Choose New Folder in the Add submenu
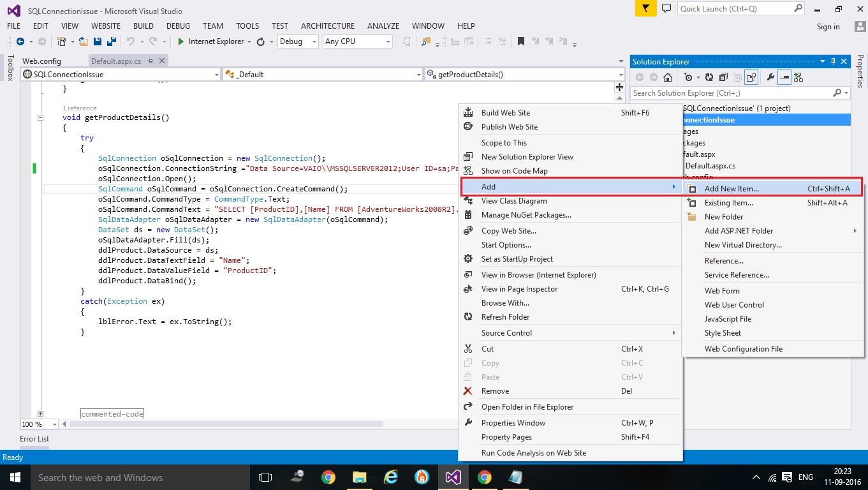868x490 pixels. pos(772,217)
